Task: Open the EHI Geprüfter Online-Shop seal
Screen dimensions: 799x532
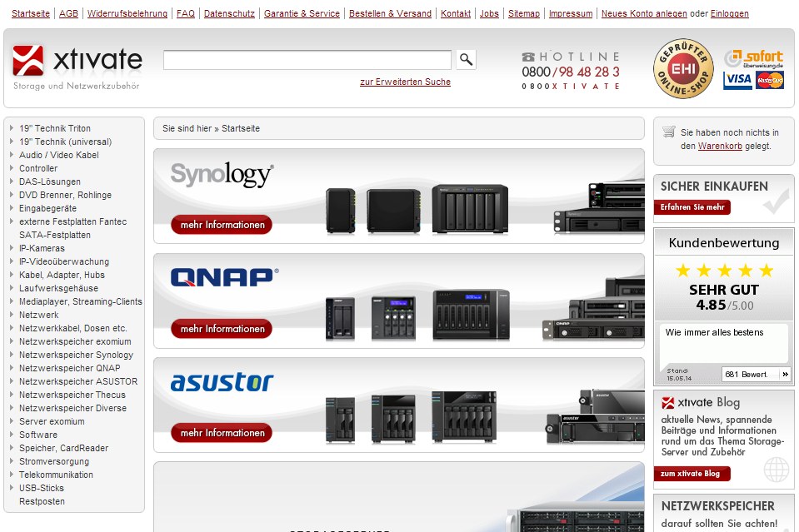Action: point(683,68)
